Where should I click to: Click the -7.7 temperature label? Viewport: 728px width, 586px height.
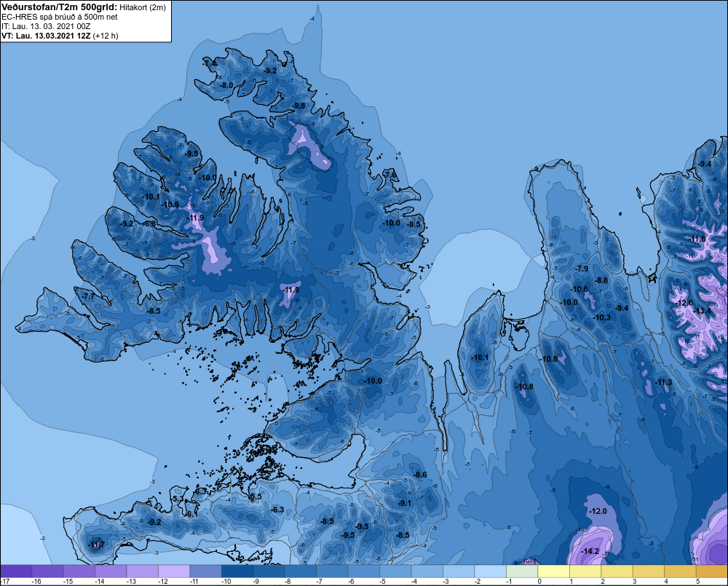pos(88,296)
